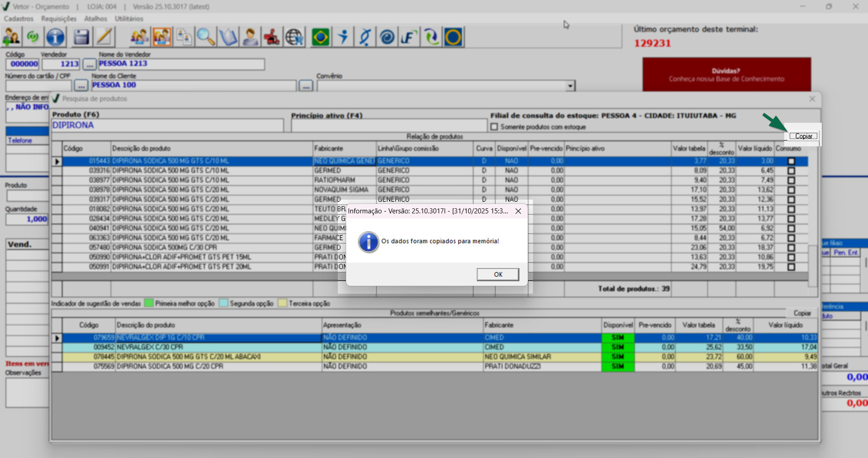Click the green 'Primeira melhor opção' color swatch

(149, 303)
